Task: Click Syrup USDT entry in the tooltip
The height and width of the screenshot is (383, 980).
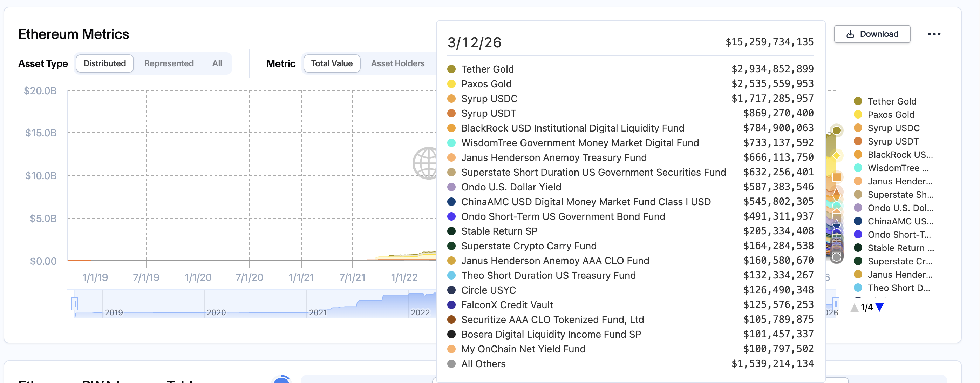Action: pos(488,113)
